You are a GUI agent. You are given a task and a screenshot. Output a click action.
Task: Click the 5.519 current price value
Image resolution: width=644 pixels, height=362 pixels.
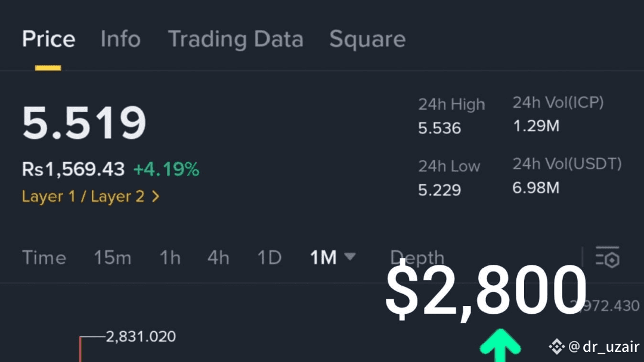point(84,122)
